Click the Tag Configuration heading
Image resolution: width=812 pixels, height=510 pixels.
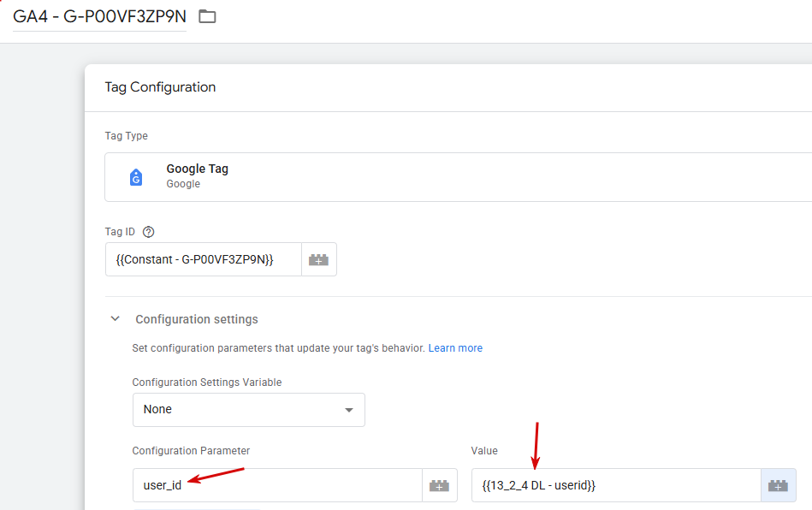pyautogui.click(x=160, y=87)
